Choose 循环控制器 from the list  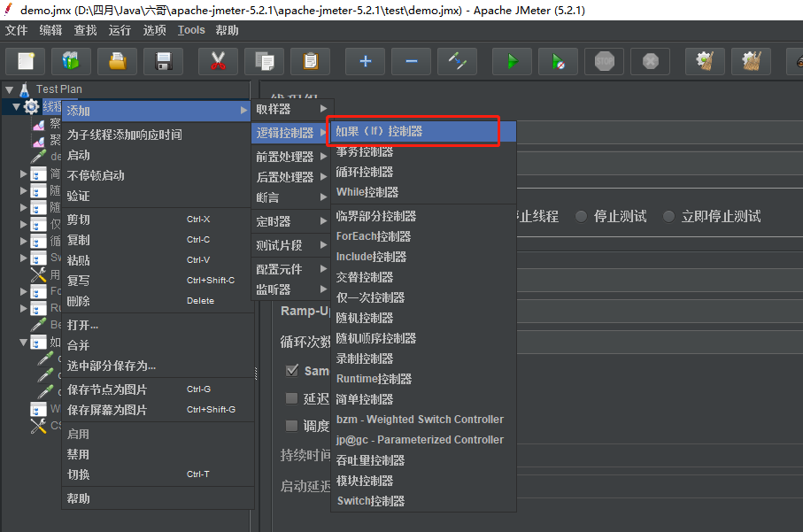pyautogui.click(x=423, y=172)
